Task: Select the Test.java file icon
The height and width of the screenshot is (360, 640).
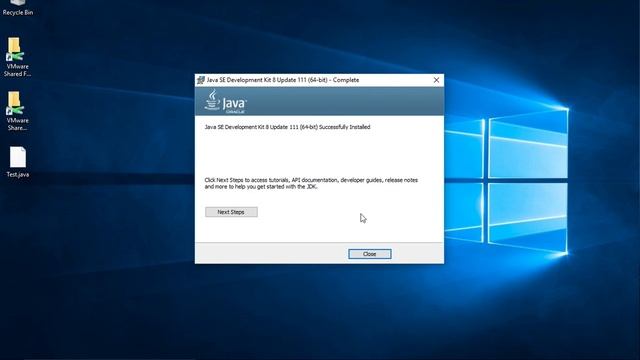Action: point(18,162)
